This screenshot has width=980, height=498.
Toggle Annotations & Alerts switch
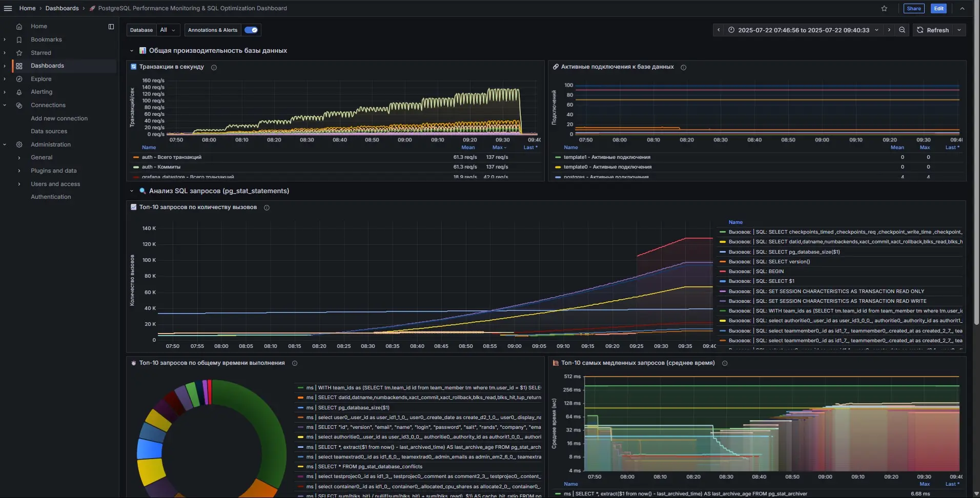(x=251, y=30)
